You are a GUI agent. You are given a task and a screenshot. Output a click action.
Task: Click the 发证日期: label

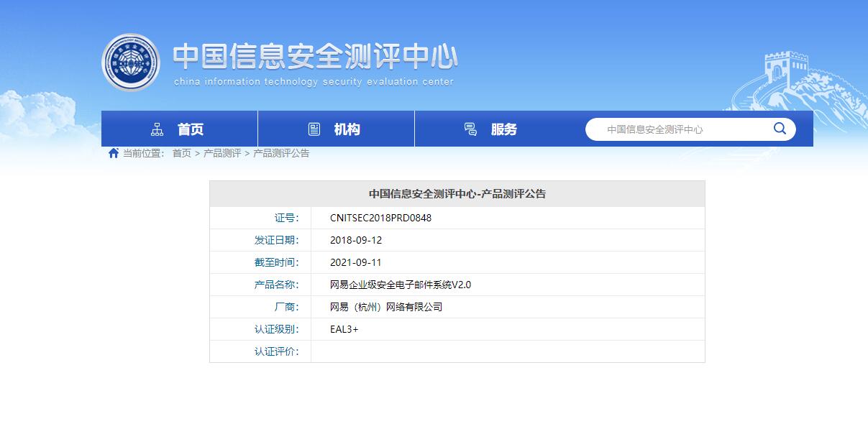point(276,240)
